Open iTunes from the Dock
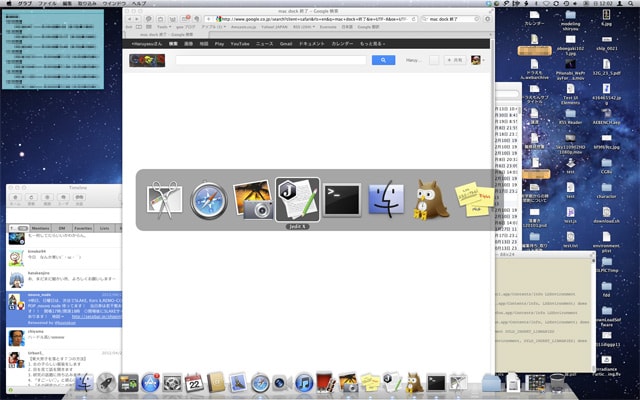Viewport: 640px width, 400px height. coord(304,383)
